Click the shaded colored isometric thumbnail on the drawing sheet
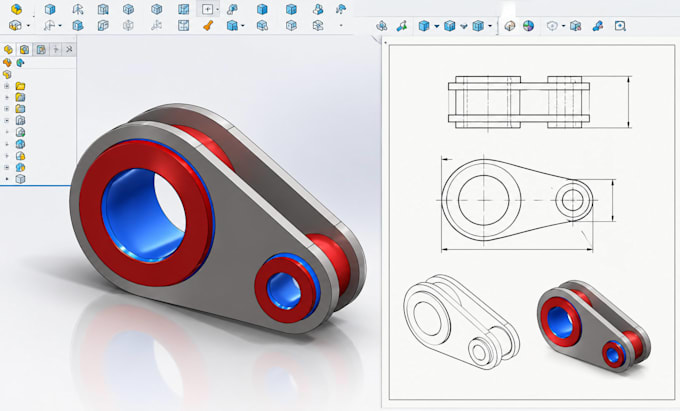 (594, 326)
